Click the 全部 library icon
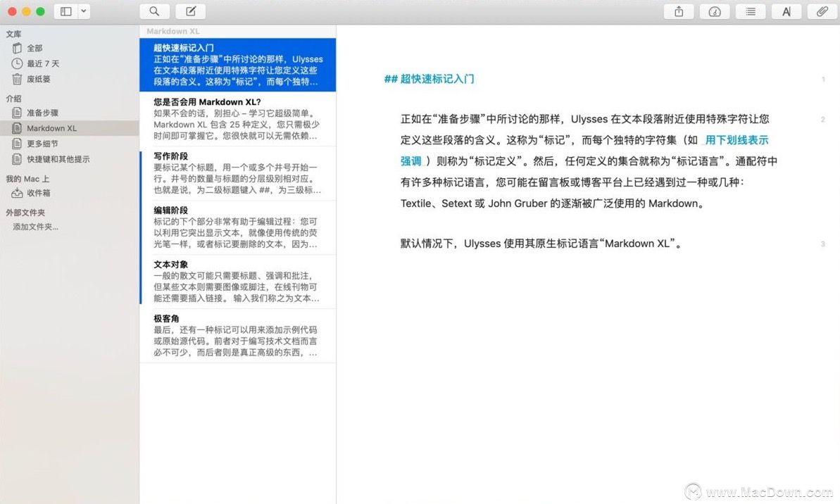 tap(17, 48)
